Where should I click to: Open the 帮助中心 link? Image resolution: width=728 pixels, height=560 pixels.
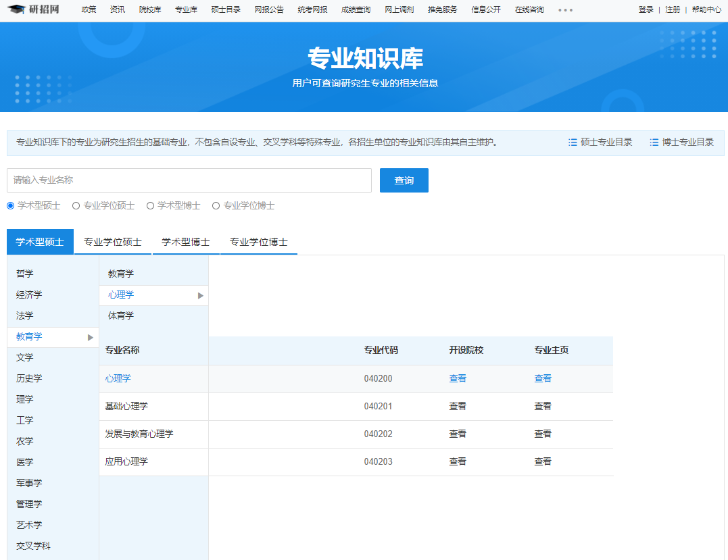[706, 9]
